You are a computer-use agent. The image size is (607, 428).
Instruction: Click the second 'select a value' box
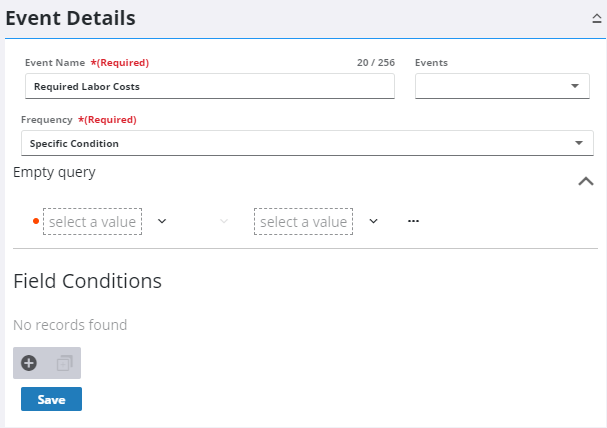tap(303, 221)
